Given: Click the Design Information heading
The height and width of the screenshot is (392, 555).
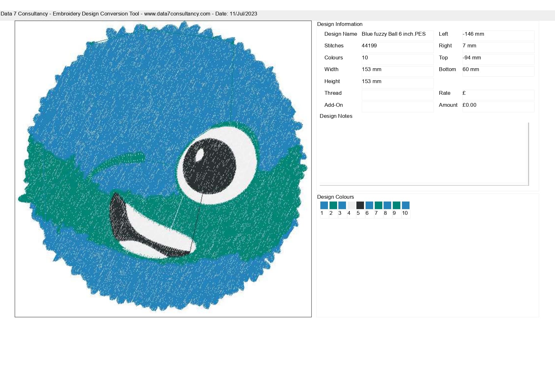Looking at the screenshot, I should (340, 24).
